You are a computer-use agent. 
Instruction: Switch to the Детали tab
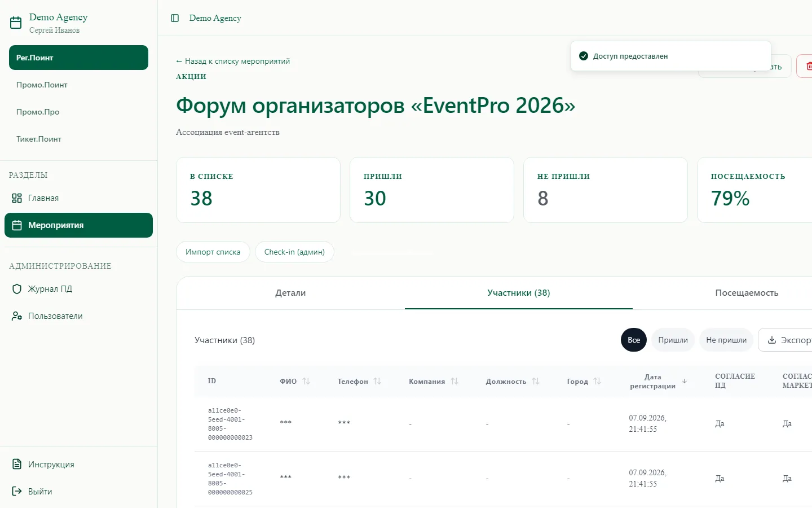pyautogui.click(x=290, y=293)
